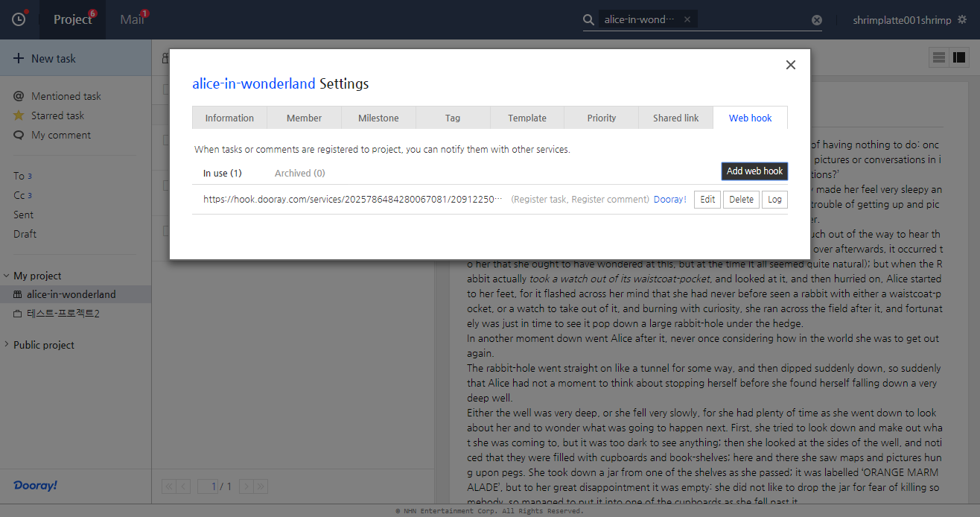Open the Sent tasks list
This screenshot has height=517, width=980.
point(23,215)
